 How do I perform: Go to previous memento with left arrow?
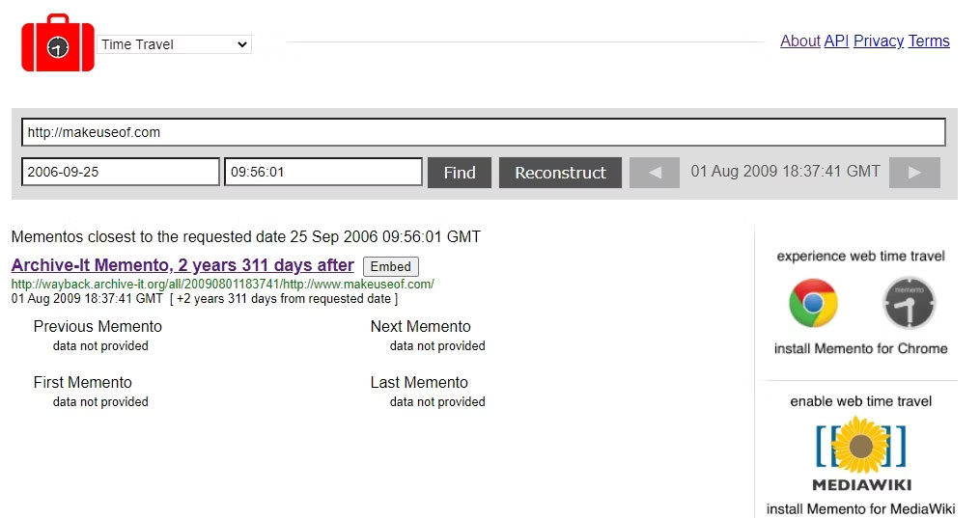(655, 173)
